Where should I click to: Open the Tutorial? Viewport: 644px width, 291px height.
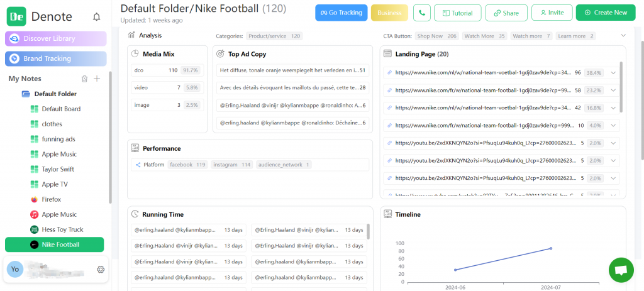click(x=458, y=13)
